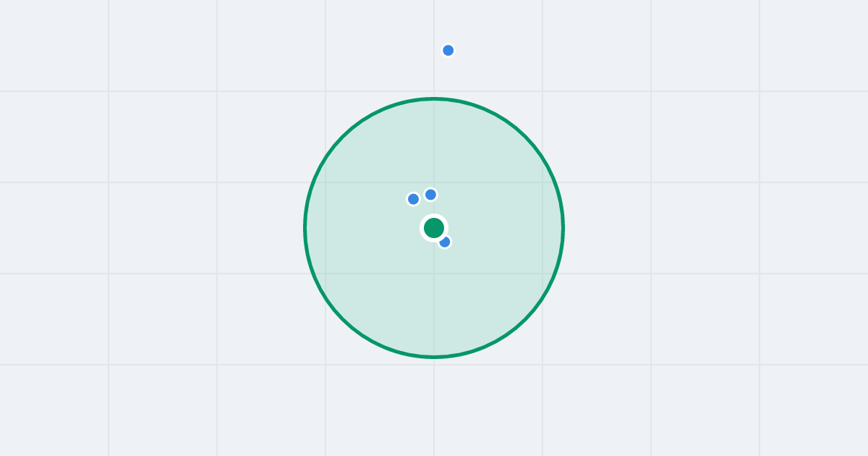Click the topmost point of the green circle outline
Image resolution: width=868 pixels, height=456 pixels.
[x=434, y=98]
